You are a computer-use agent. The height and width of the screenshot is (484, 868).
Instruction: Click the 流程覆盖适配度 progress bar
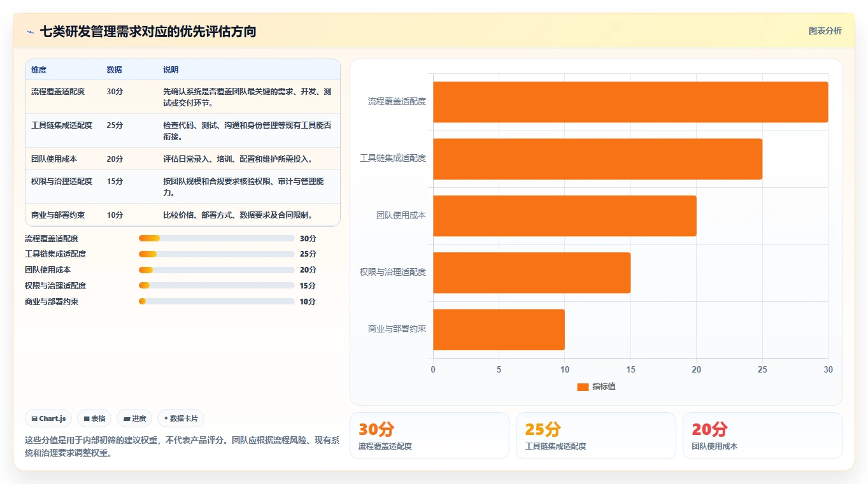217,238
